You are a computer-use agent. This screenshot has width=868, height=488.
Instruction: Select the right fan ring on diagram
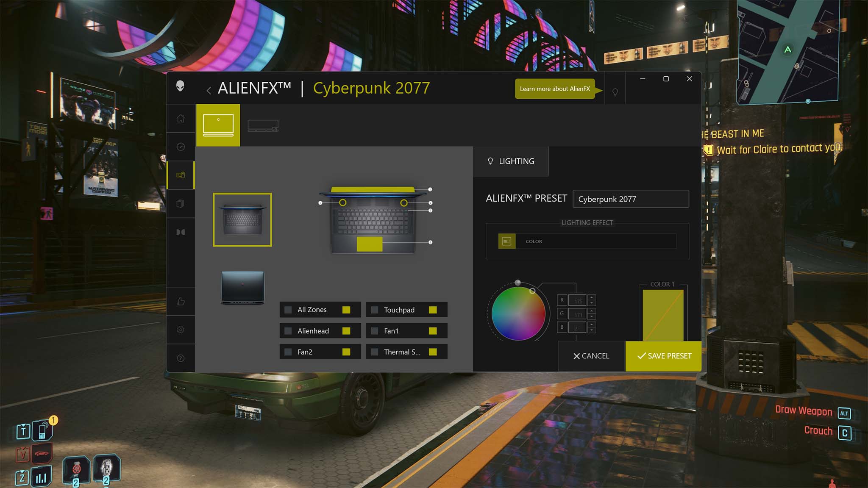(x=404, y=203)
